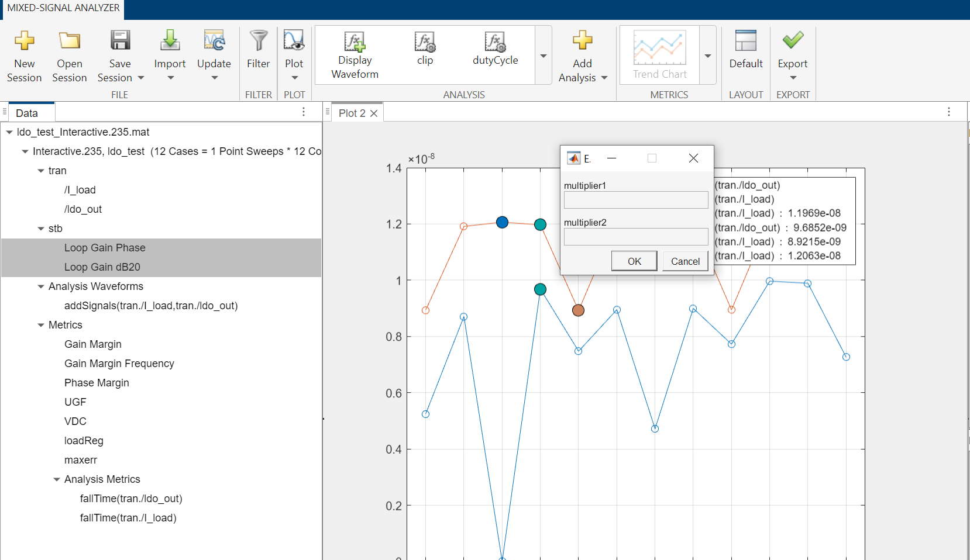Image resolution: width=970 pixels, height=560 pixels.
Task: Expand the analysis gallery dropdown arrow
Action: (543, 56)
